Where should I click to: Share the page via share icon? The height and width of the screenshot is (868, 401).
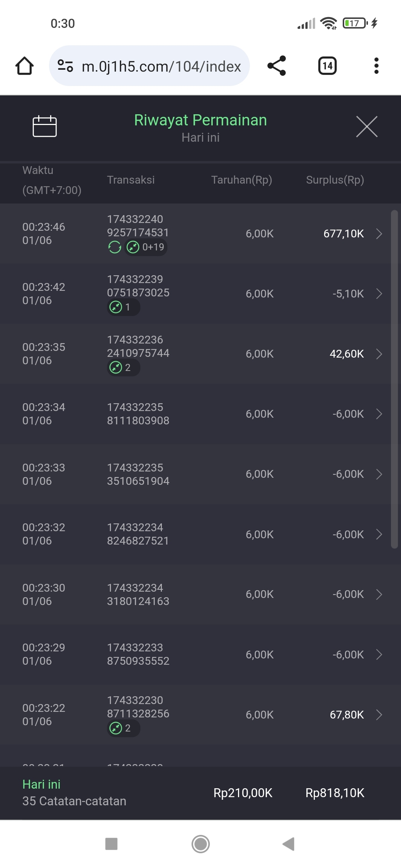277,66
